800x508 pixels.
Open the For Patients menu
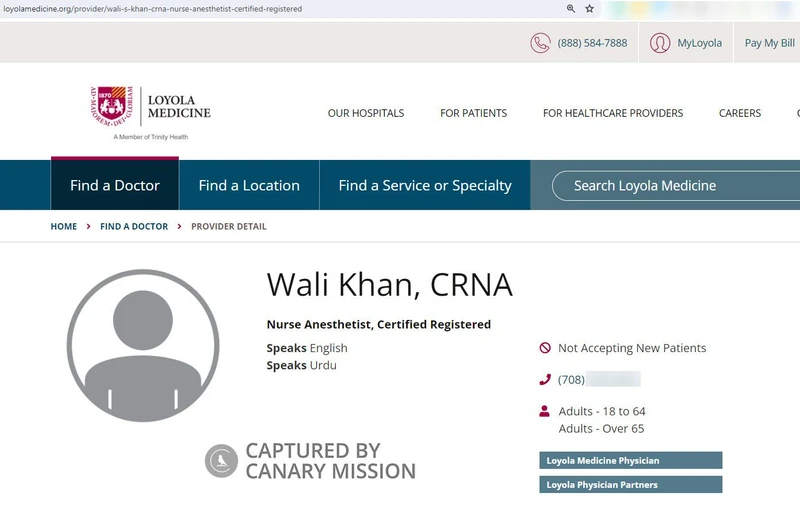tap(473, 113)
